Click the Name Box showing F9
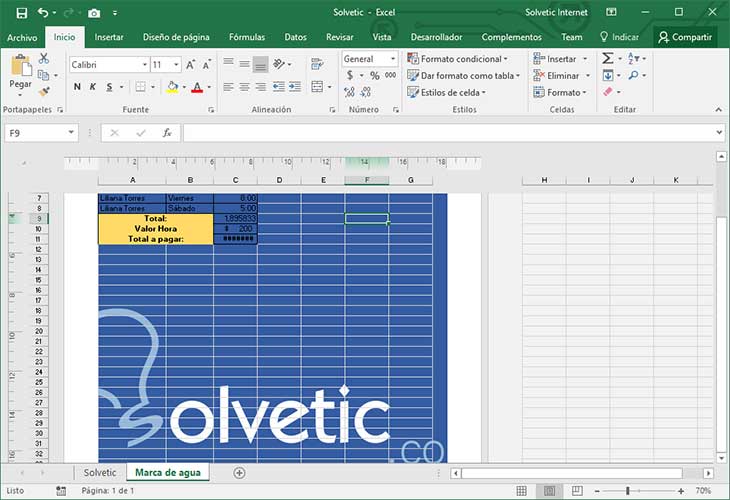The image size is (730, 500). click(x=35, y=133)
